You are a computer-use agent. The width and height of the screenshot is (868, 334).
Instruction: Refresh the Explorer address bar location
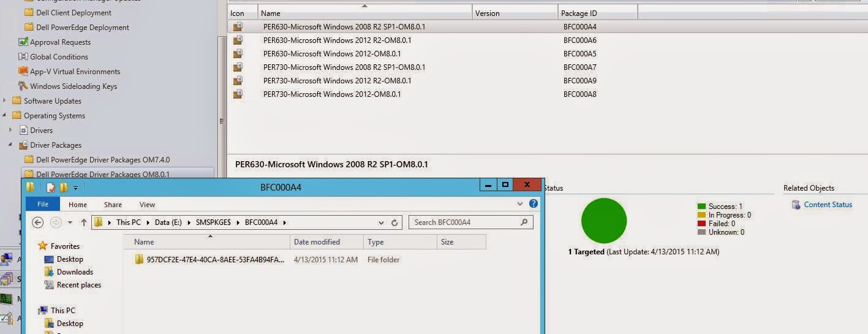tap(395, 222)
